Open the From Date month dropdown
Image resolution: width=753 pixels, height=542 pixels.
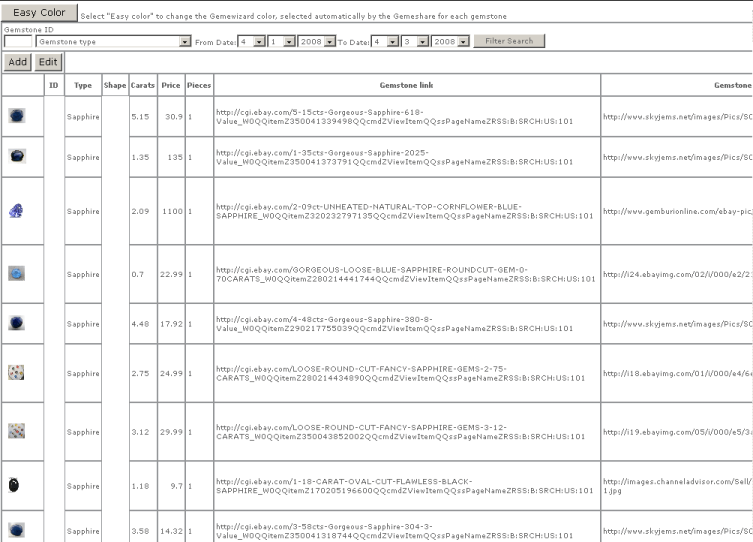[x=259, y=41]
